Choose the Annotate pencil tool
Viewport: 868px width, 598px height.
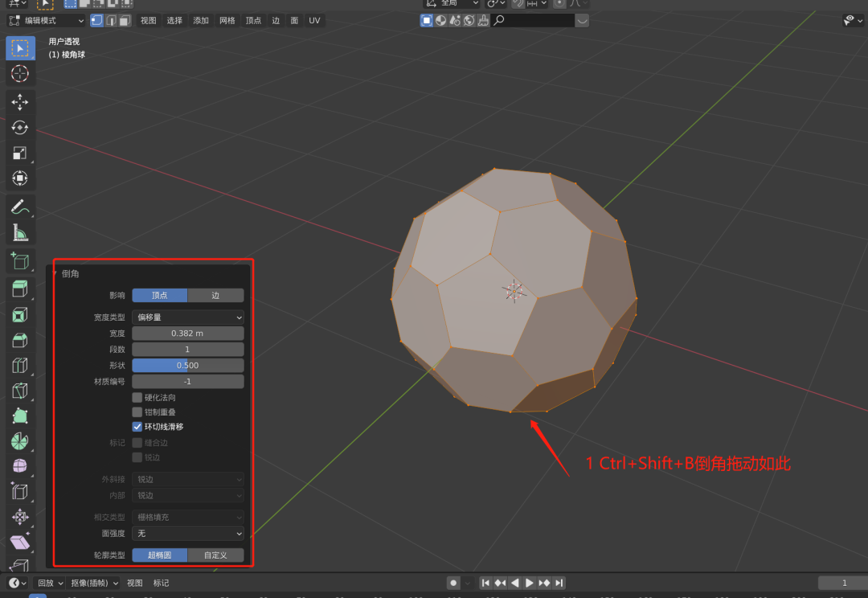pyautogui.click(x=20, y=207)
